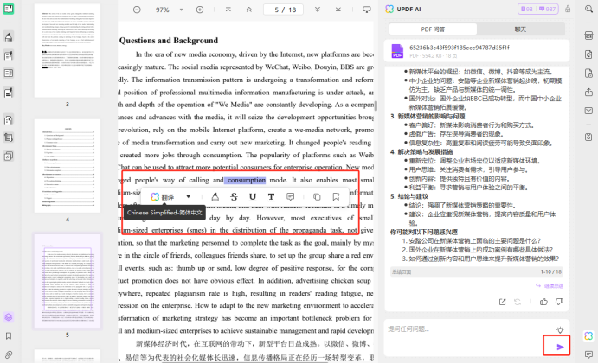Apply strikethrough to selected text
The width and height of the screenshot is (598, 364).
click(x=234, y=196)
